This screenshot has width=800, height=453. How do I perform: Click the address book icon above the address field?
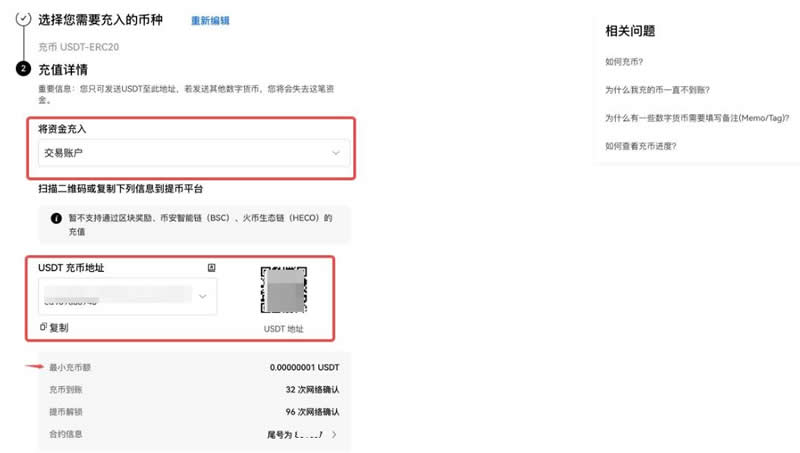[x=211, y=268]
